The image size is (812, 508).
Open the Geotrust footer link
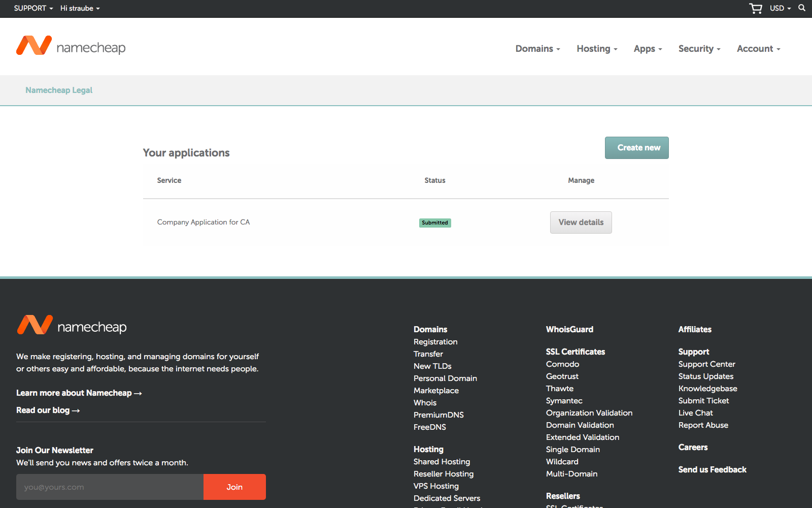(x=562, y=376)
